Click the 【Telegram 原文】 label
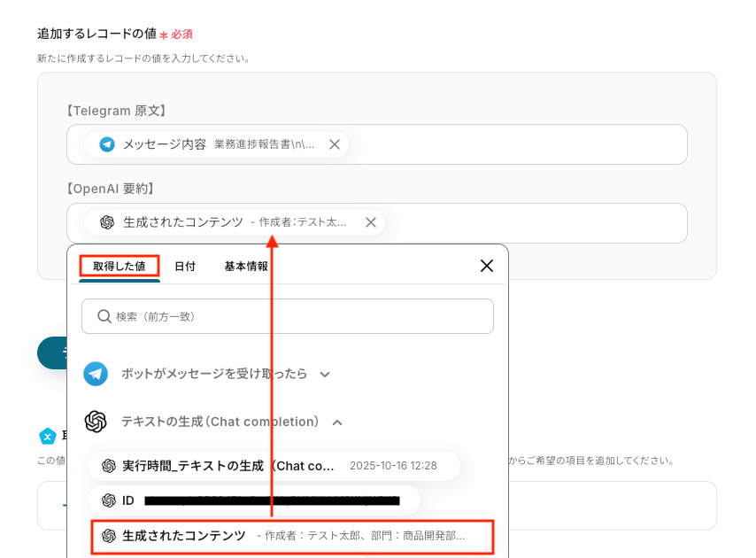The width and height of the screenshot is (756, 558). [x=116, y=111]
